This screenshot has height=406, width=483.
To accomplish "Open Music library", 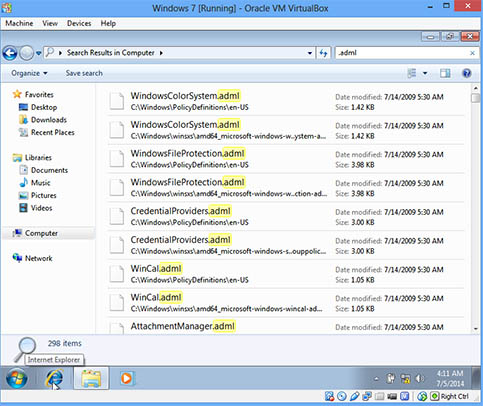I will click(x=40, y=183).
